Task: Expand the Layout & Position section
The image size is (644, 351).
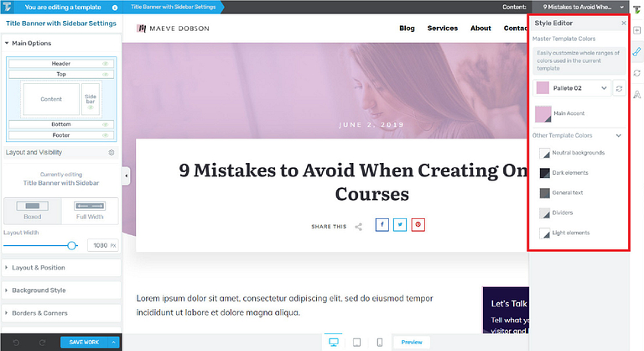Action: pos(61,268)
